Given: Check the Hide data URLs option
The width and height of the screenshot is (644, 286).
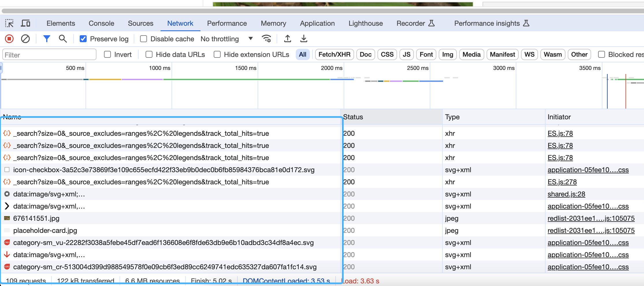Looking at the screenshot, I should (149, 55).
